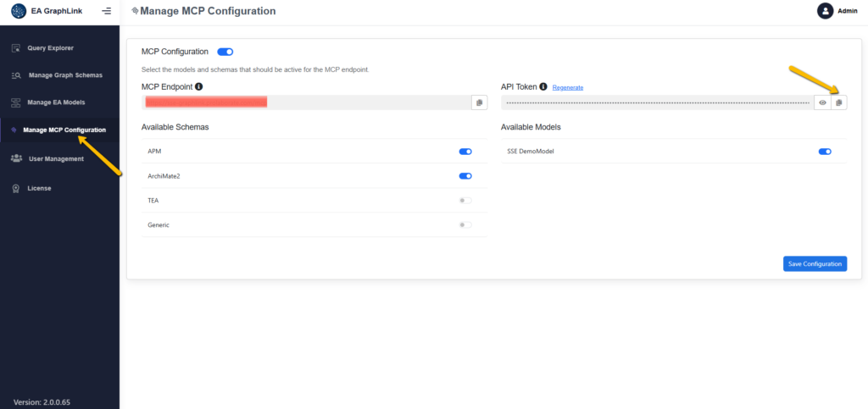Open the Admin user avatar menu

[825, 11]
